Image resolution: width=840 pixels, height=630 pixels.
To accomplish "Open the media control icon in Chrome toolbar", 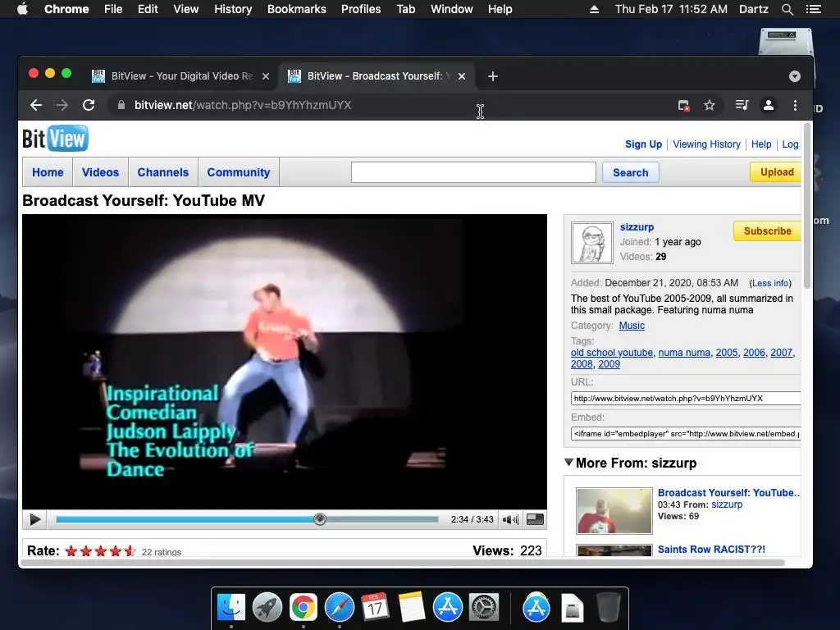I will coord(742,105).
